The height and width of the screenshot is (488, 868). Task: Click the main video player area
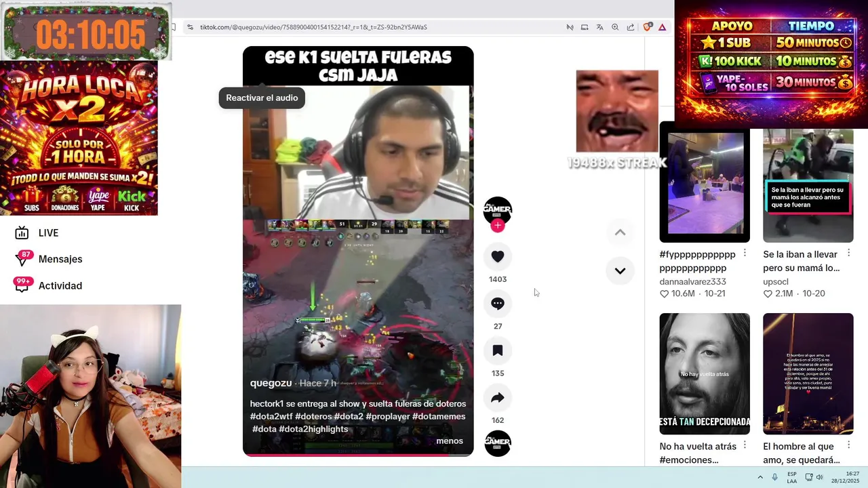358,251
